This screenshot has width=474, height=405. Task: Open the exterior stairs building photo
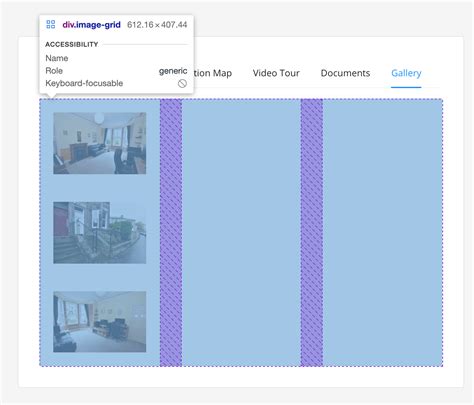[x=100, y=232]
